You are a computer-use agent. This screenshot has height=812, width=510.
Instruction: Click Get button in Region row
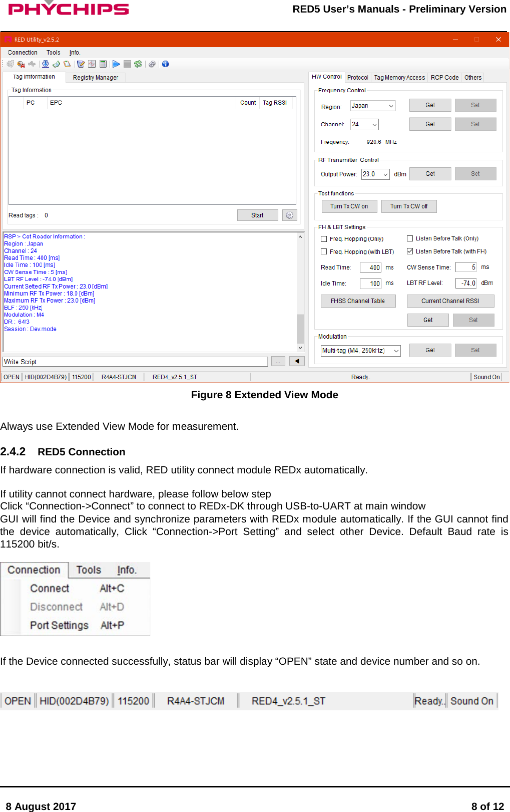point(430,105)
